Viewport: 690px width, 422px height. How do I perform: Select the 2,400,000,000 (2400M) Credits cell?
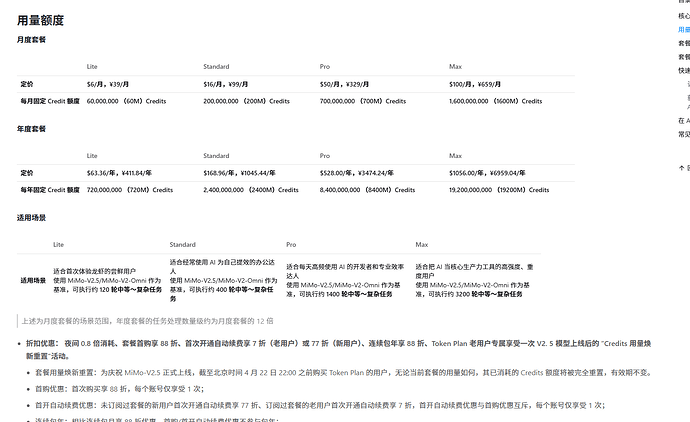tap(251, 190)
